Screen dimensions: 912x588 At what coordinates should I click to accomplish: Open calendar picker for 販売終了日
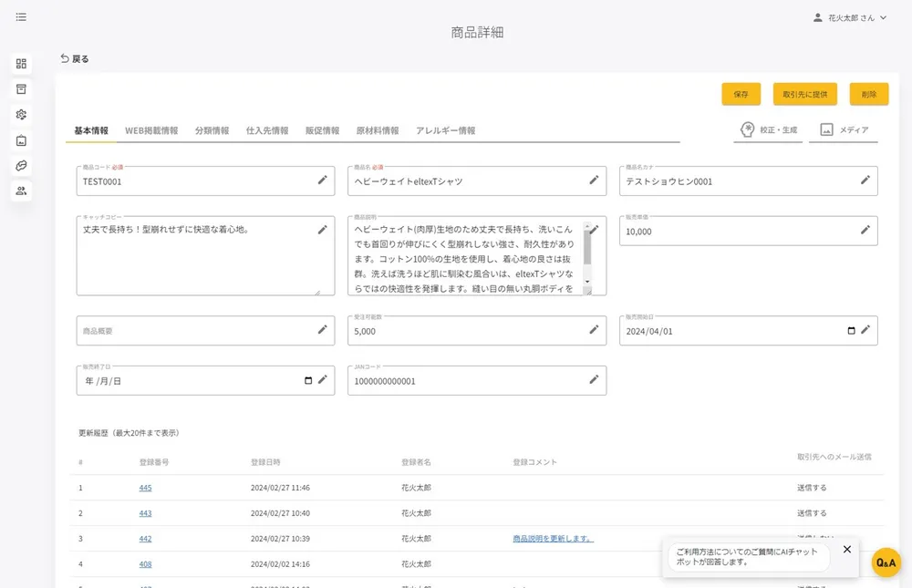[x=308, y=380]
